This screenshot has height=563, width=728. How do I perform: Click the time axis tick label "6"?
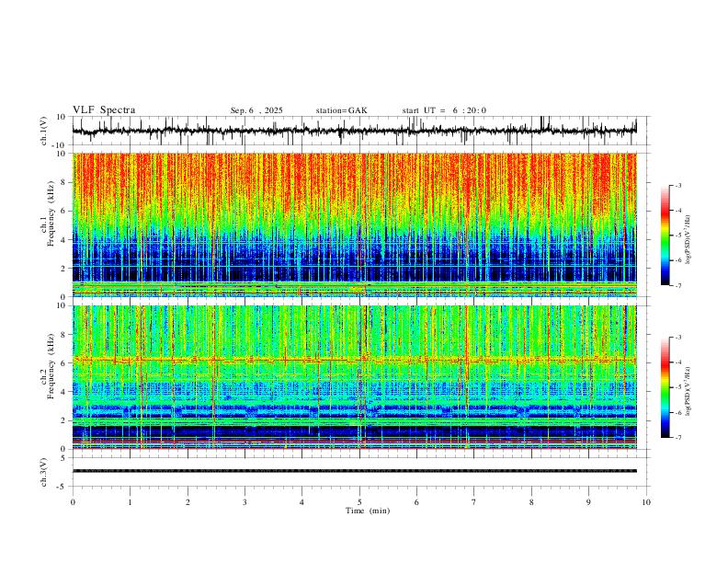click(416, 502)
